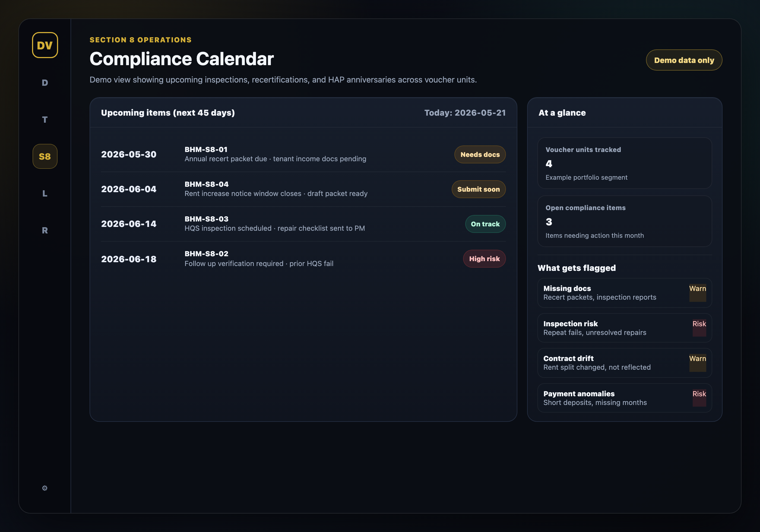Viewport: 760px width, 532px height.
Task: Click the date 2026-06-18
Action: click(x=129, y=259)
